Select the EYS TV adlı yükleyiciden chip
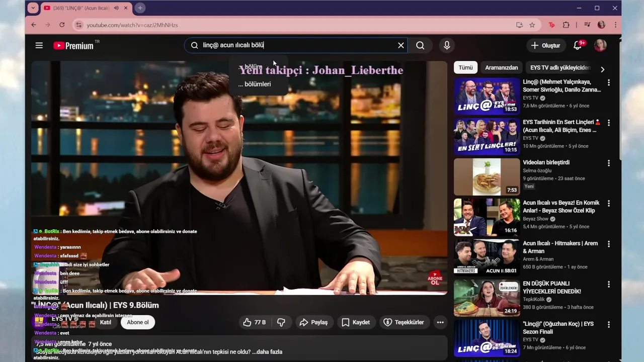The image size is (644, 362). tap(560, 67)
